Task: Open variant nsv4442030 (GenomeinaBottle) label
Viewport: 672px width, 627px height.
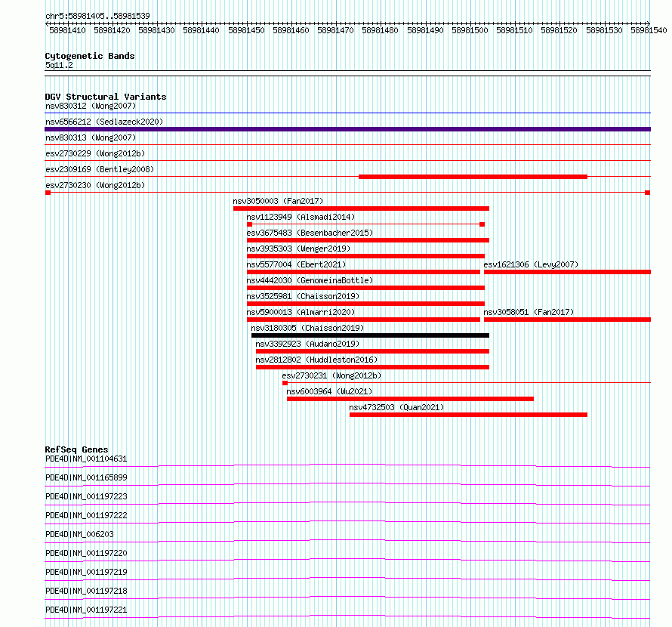Action: point(310,280)
